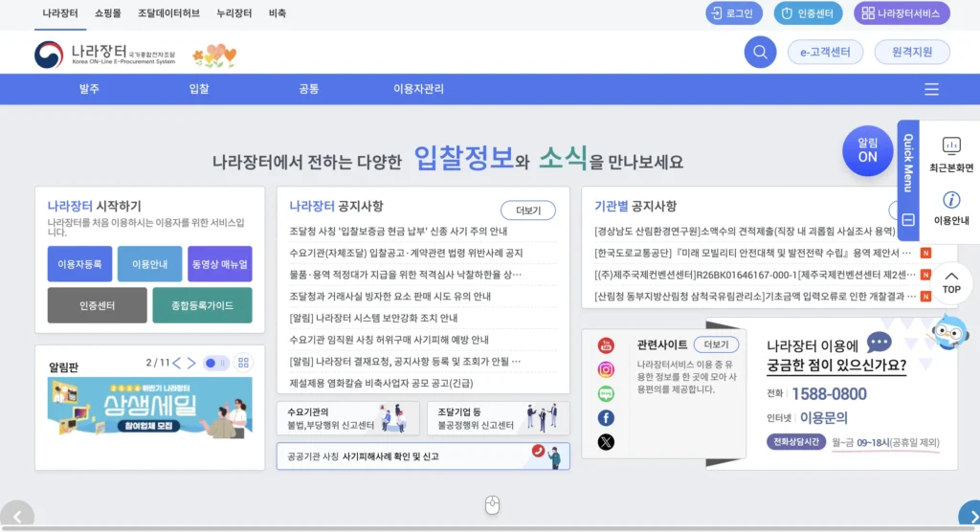This screenshot has width=980, height=532.
Task: Open e-고객센터
Action: point(825,52)
